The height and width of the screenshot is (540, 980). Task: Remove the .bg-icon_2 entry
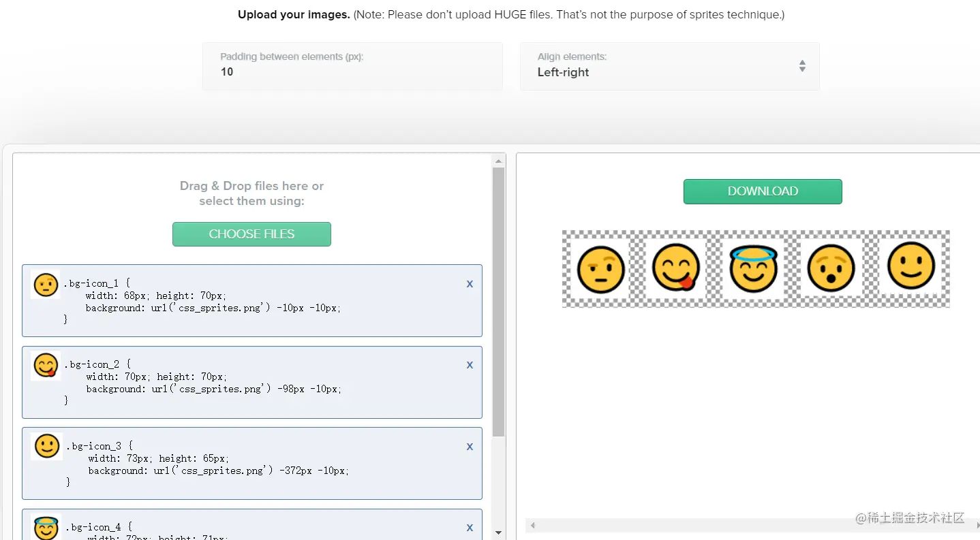coord(470,365)
